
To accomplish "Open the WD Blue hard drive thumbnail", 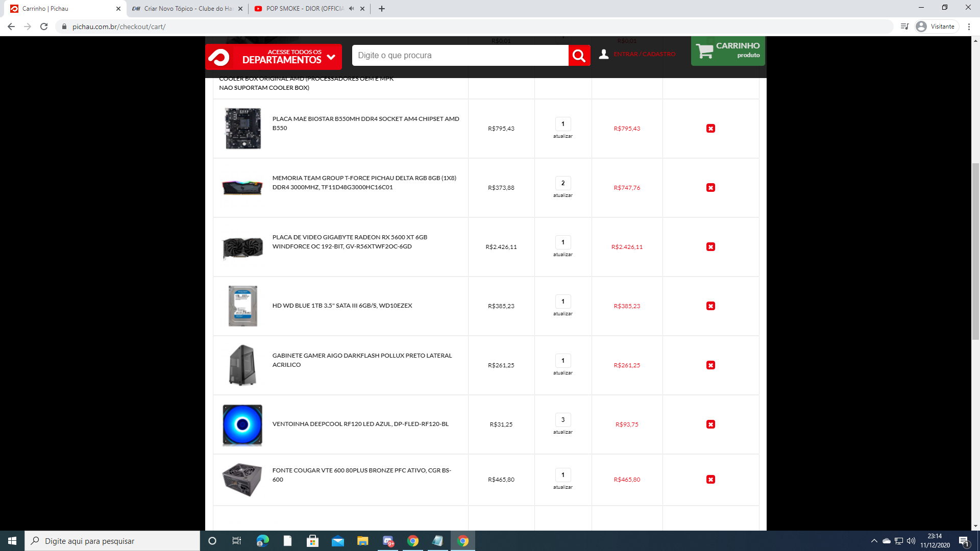I will pyautogui.click(x=243, y=306).
